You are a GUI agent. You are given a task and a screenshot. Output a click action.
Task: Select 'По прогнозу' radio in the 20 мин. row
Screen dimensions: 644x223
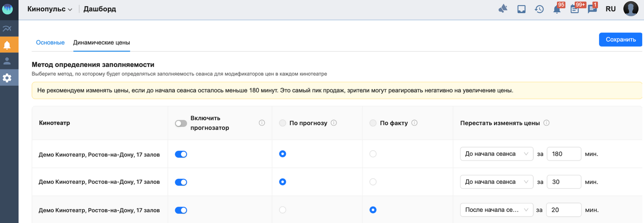point(283,210)
